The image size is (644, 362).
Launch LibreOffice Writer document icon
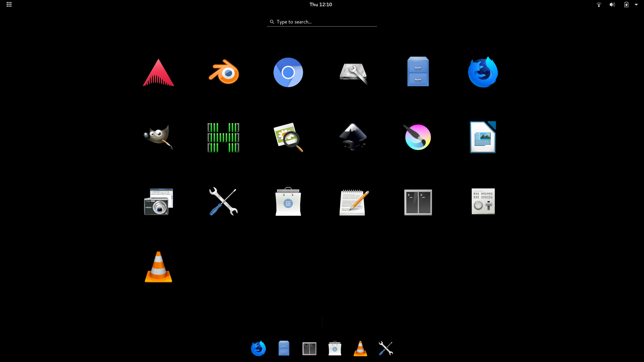click(x=483, y=137)
